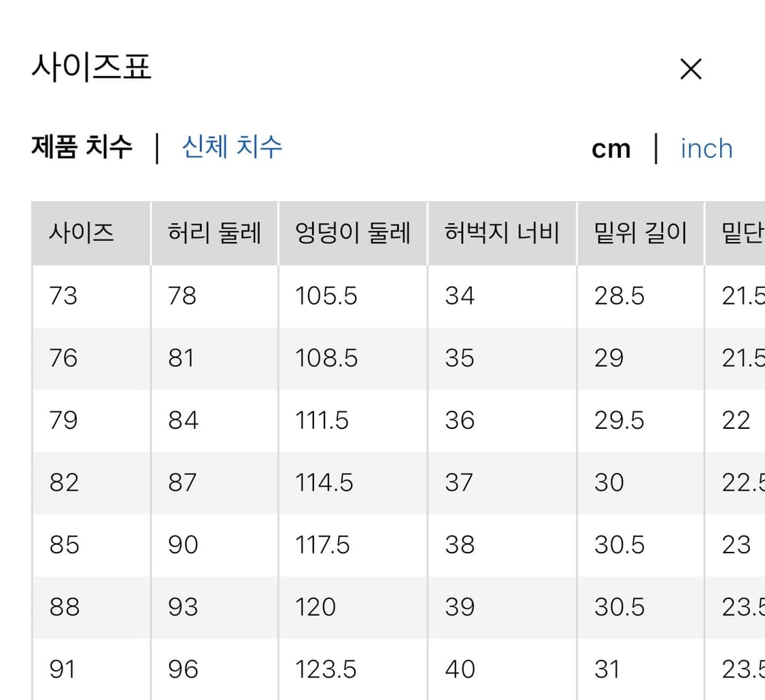Switch measurement units to inch

[x=706, y=148]
